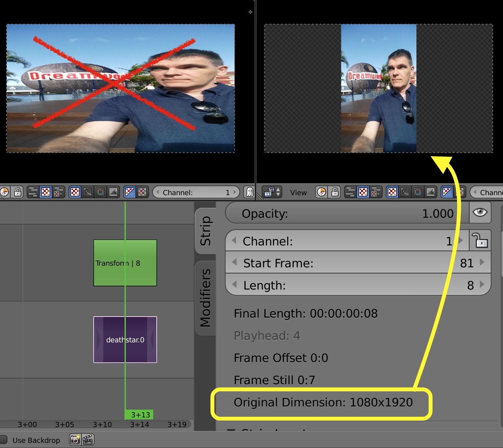Select the deathstar.0 strip in the timeline
The width and height of the screenshot is (503, 448).
(x=125, y=339)
